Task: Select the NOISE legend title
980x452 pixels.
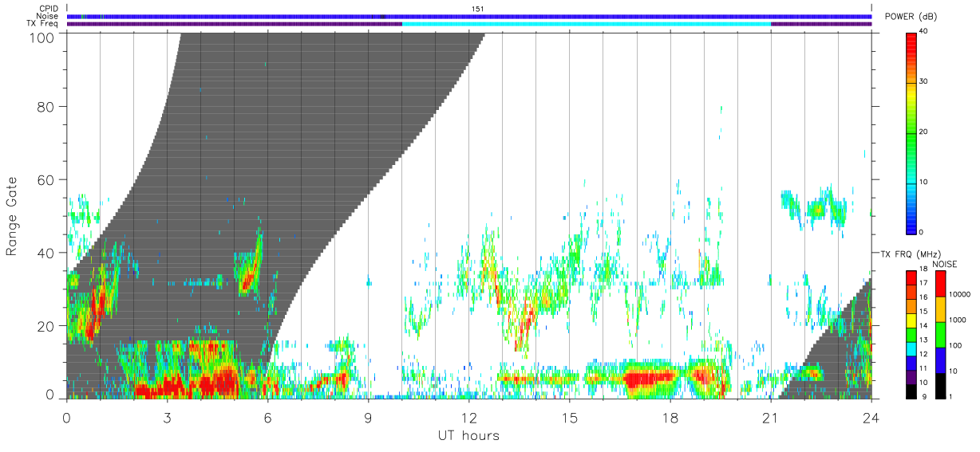Action: tap(945, 264)
